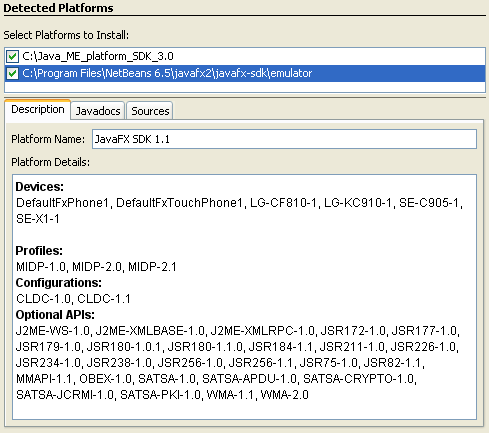The width and height of the screenshot is (489, 433).
Task: Click the SE-X1-1 device text
Action: coord(38,219)
